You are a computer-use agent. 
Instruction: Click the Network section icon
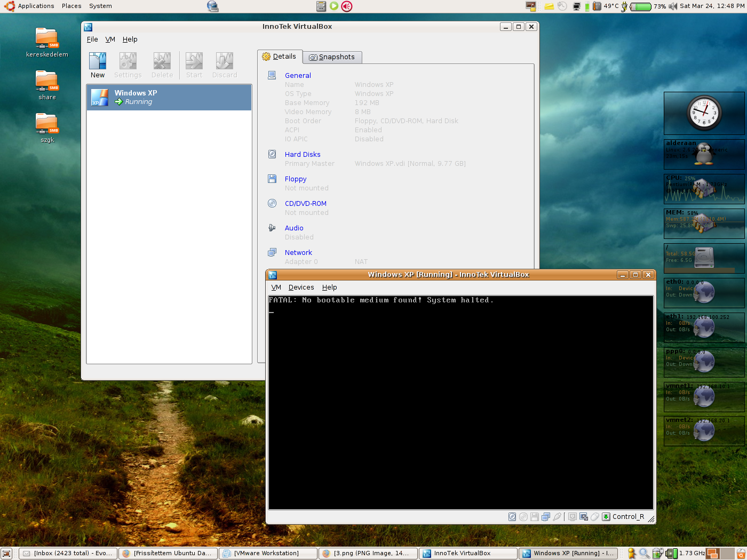coord(272,252)
